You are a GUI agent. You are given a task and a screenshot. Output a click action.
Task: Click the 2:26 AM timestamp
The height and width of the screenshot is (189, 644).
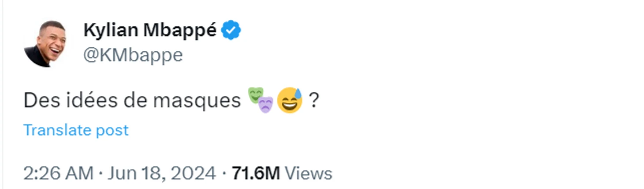tap(58, 173)
